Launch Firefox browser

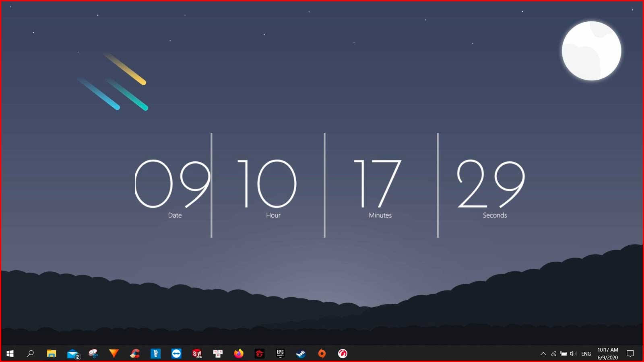(239, 354)
